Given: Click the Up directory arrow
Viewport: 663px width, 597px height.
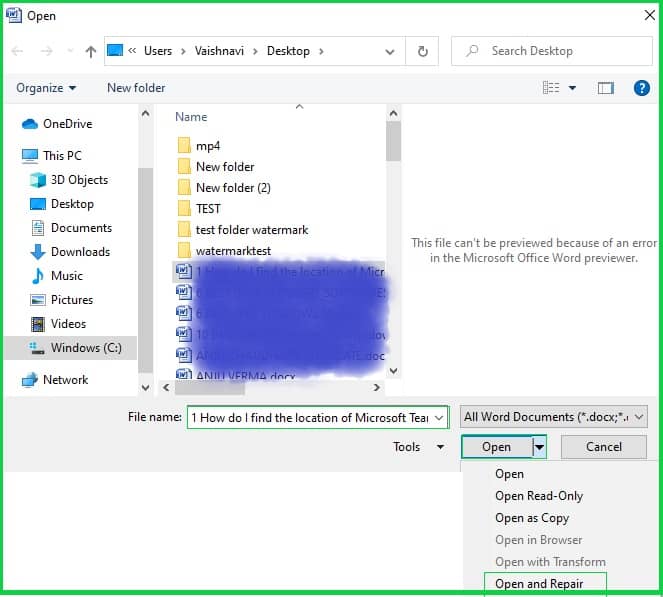Looking at the screenshot, I should (91, 51).
